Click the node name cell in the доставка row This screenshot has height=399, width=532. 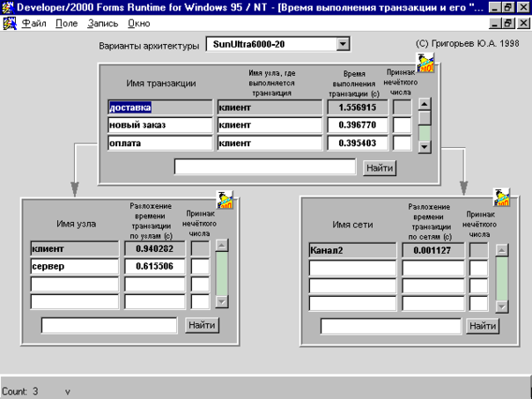(270, 107)
